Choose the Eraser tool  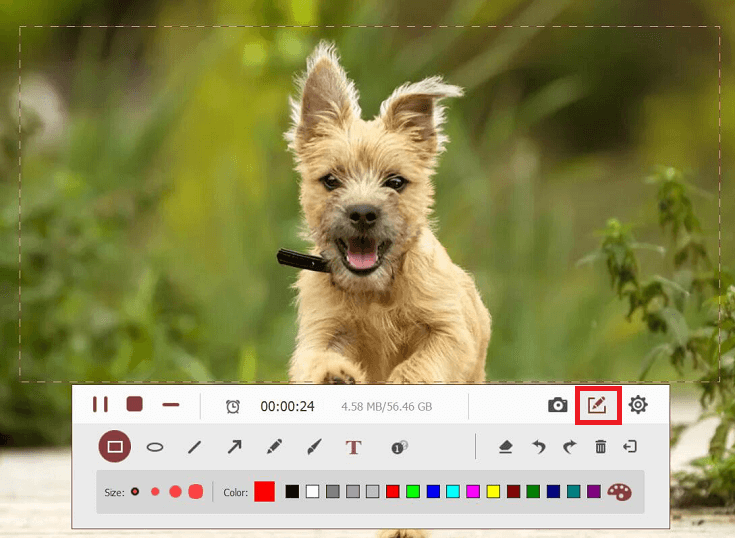[x=505, y=447]
